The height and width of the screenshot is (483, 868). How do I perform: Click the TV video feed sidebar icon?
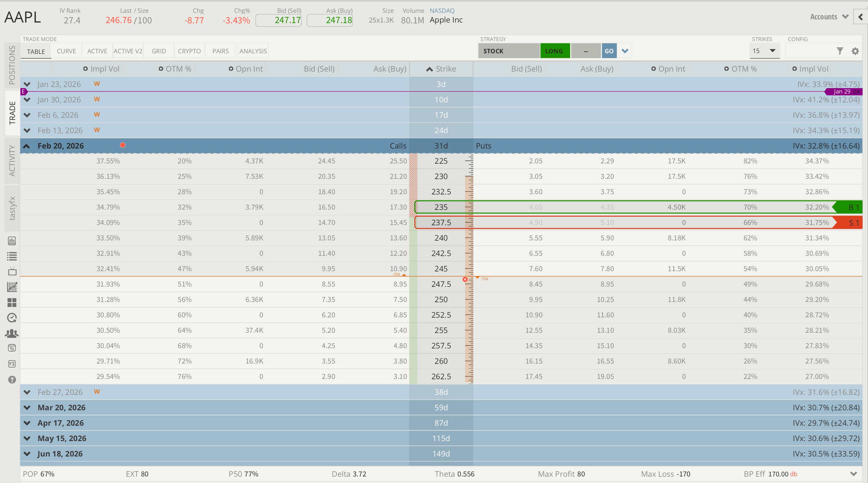pyautogui.click(x=12, y=271)
